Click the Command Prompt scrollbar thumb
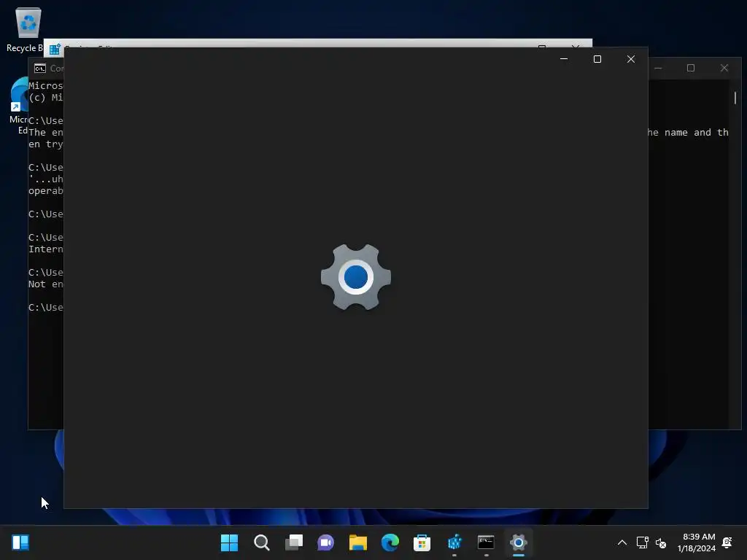 pyautogui.click(x=735, y=98)
